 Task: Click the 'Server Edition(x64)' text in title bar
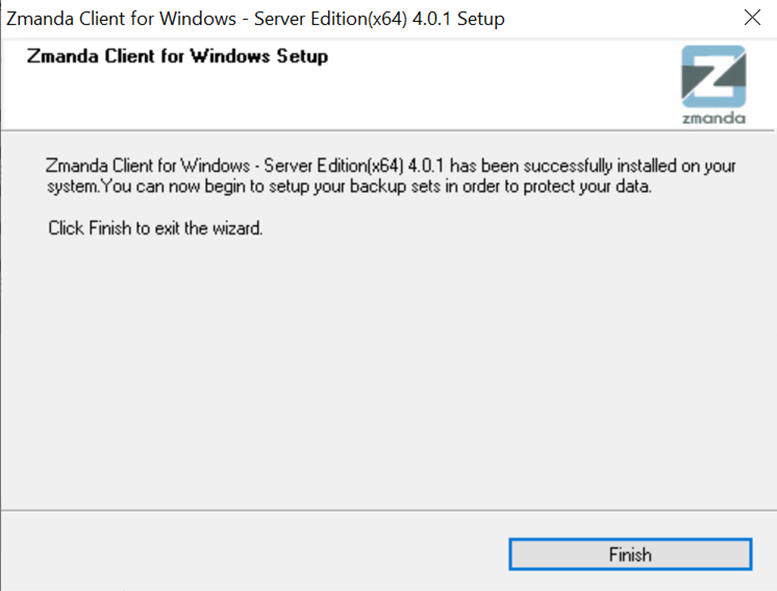click(331, 19)
